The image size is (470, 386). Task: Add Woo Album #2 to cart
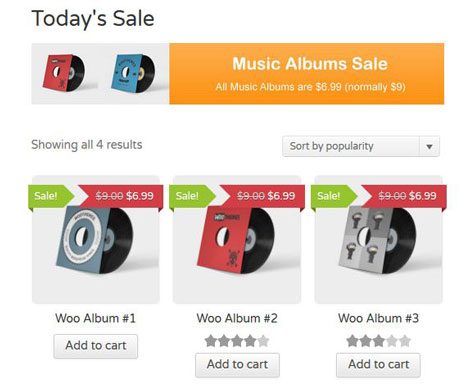point(237,365)
